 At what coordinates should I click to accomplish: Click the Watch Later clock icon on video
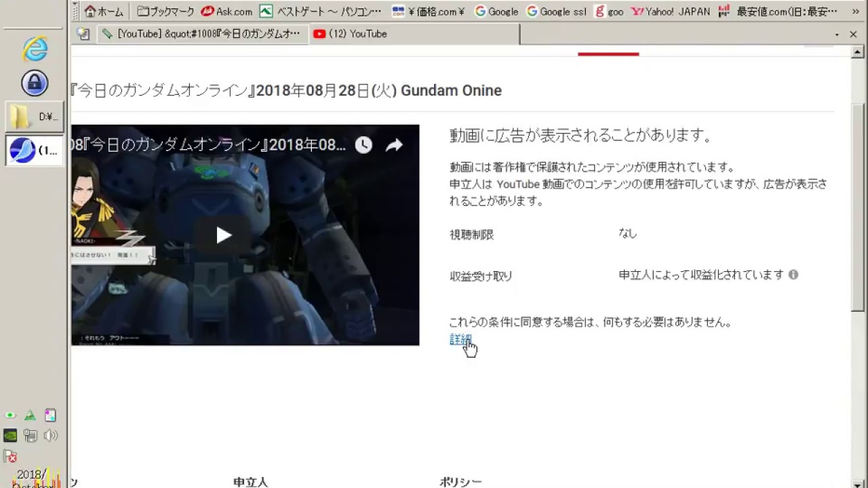[x=363, y=145]
